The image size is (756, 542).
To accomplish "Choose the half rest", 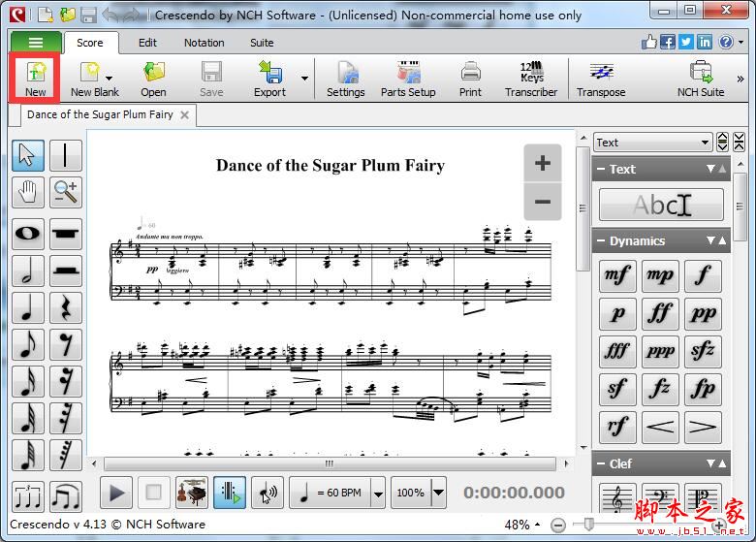I will (66, 271).
